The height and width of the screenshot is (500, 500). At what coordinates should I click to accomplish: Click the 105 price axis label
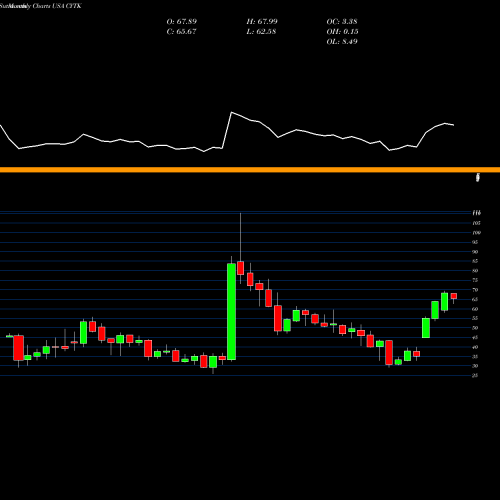(x=476, y=223)
